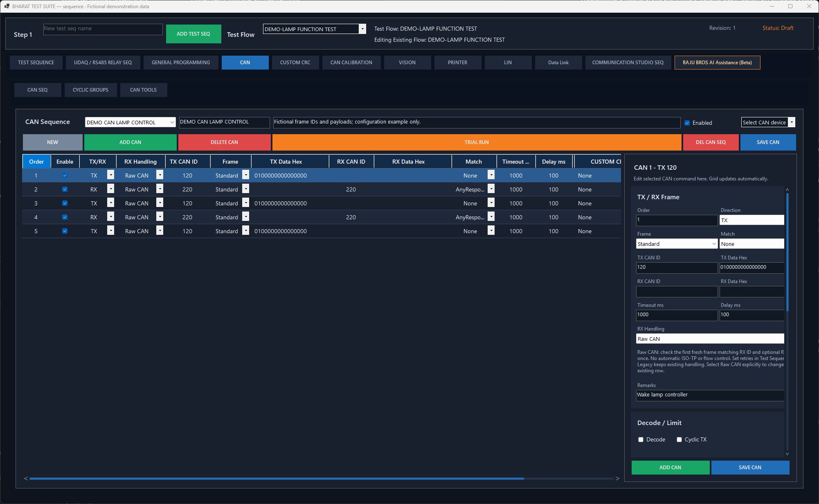Click the TX CAN ID field showing 120
The image size is (819, 504).
click(x=677, y=268)
